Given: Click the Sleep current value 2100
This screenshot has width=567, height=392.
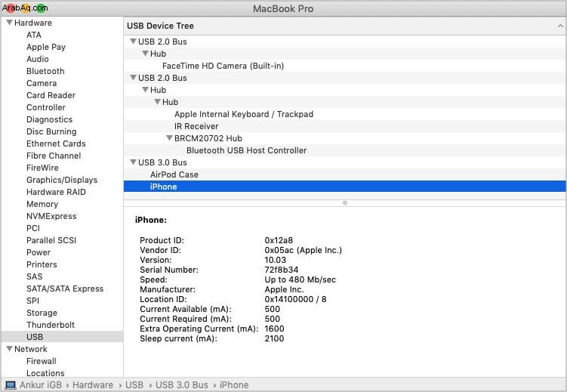Looking at the screenshot, I should (274, 338).
